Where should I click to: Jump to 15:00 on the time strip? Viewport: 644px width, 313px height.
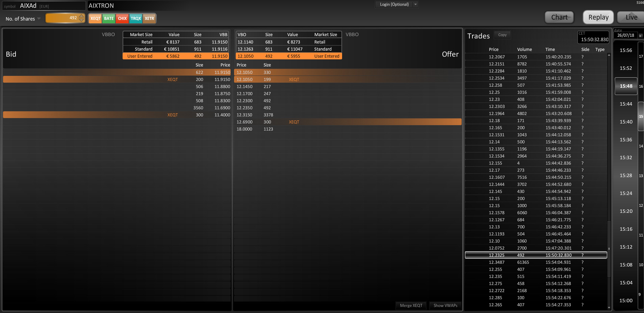pos(626,301)
